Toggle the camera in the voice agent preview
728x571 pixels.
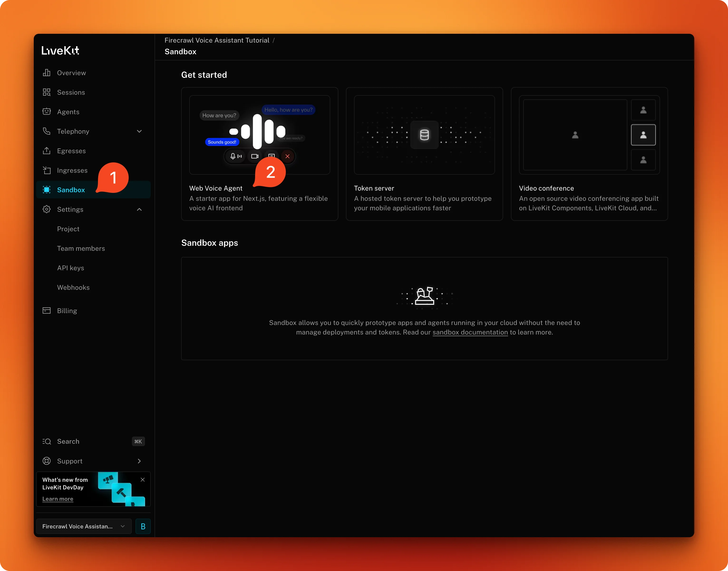[x=255, y=156]
